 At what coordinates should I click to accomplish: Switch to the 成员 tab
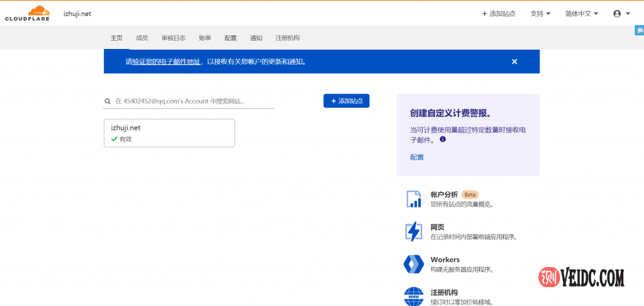pos(142,38)
